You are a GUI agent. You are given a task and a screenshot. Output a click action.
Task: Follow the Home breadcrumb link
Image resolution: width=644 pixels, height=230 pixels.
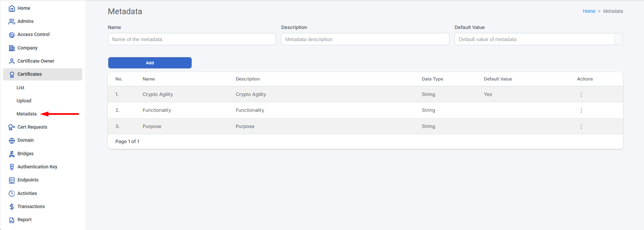click(x=589, y=11)
